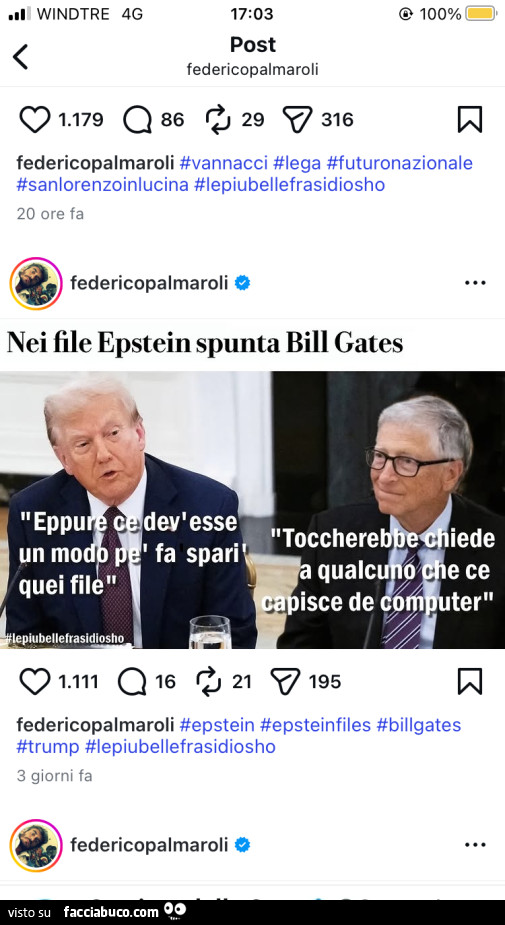Repost the post showing 29 reposts
The image size is (505, 925).
point(218,120)
